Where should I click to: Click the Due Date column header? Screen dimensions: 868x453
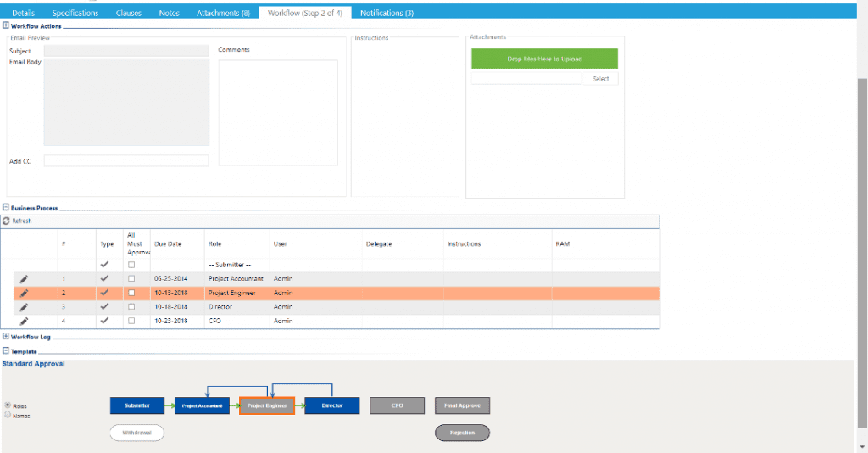coord(168,243)
